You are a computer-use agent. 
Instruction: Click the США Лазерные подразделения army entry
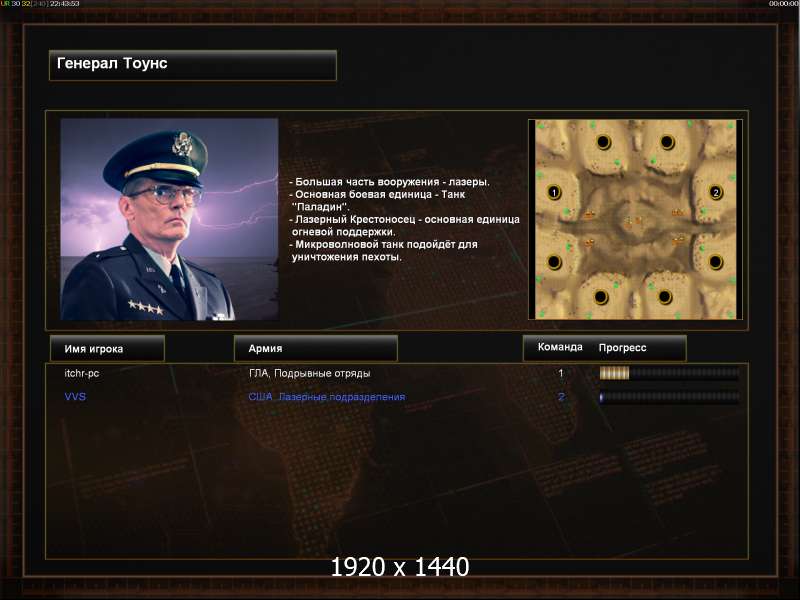[327, 397]
